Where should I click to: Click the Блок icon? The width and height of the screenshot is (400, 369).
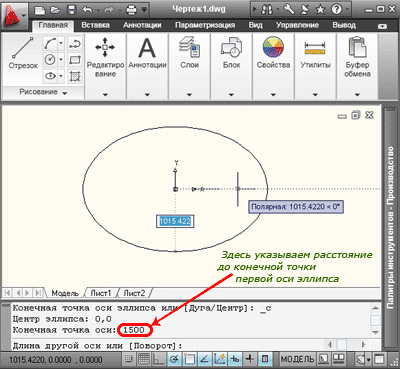click(x=231, y=47)
